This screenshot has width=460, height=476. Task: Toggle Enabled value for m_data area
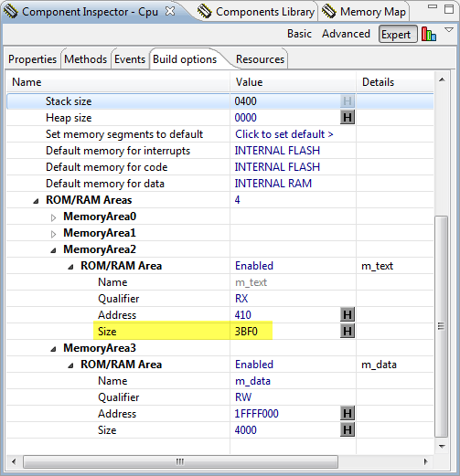pyautogui.click(x=254, y=365)
